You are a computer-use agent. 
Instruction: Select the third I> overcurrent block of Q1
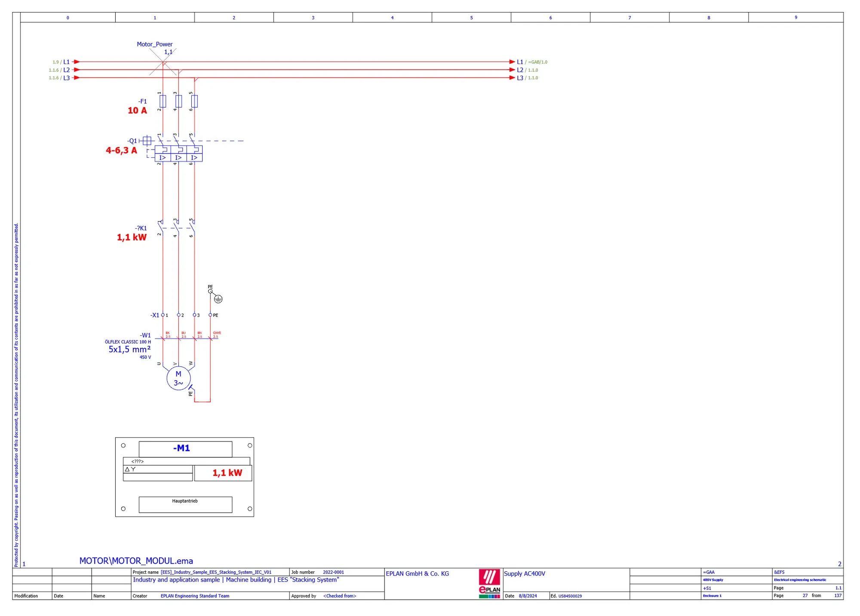(x=194, y=158)
